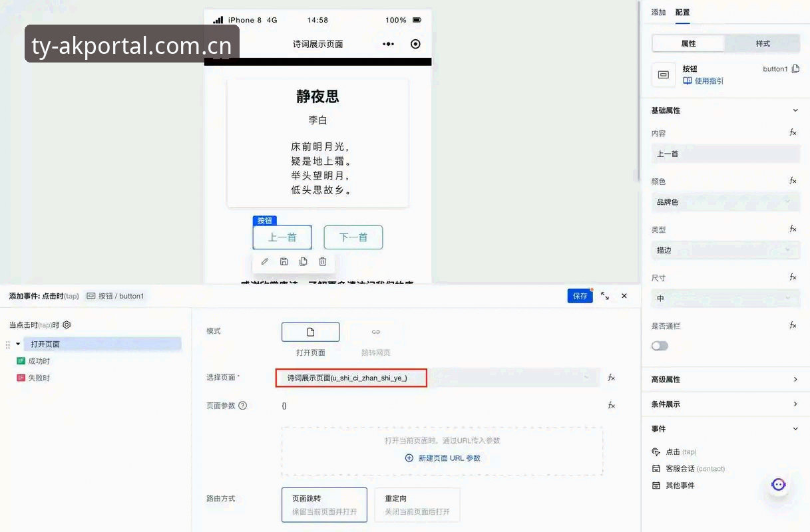Open the three-dot menu in phone header
810x532 pixels.
pyautogui.click(x=389, y=44)
